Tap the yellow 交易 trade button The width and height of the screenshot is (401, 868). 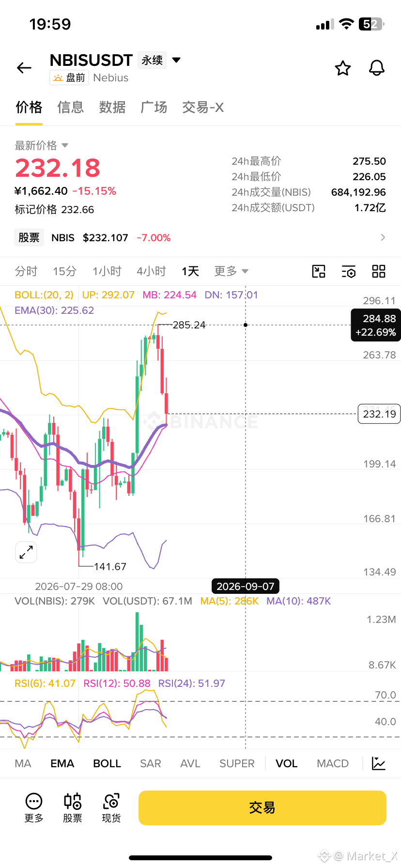[x=262, y=807]
